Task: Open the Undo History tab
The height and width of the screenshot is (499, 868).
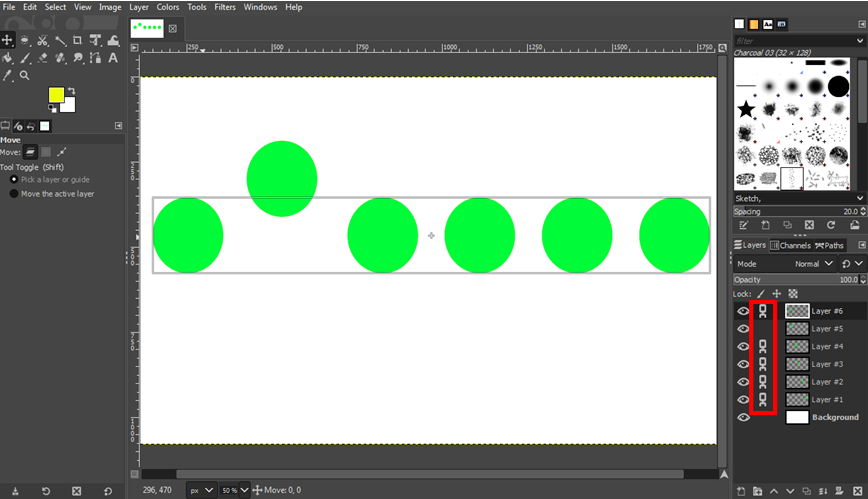Action: tap(31, 126)
